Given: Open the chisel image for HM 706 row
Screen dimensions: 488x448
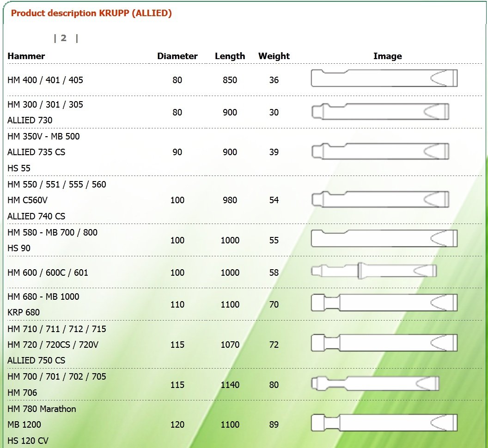Looking at the screenshot, I should pos(375,383).
